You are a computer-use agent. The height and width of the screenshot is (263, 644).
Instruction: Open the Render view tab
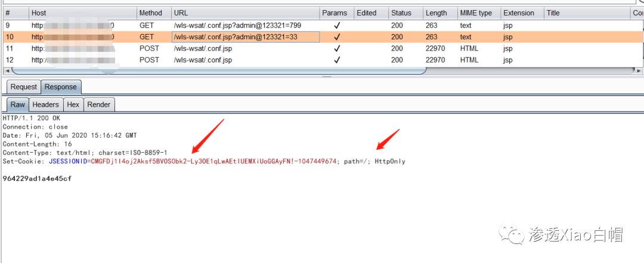[x=99, y=105]
